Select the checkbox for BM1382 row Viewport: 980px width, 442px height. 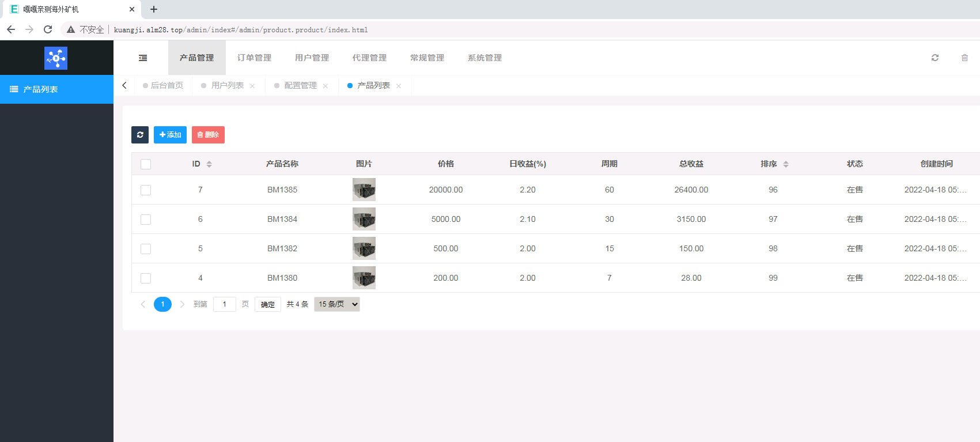[x=146, y=249]
